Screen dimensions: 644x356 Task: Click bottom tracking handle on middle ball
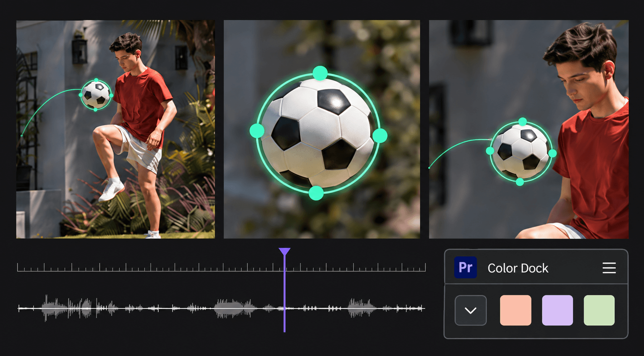[316, 193]
